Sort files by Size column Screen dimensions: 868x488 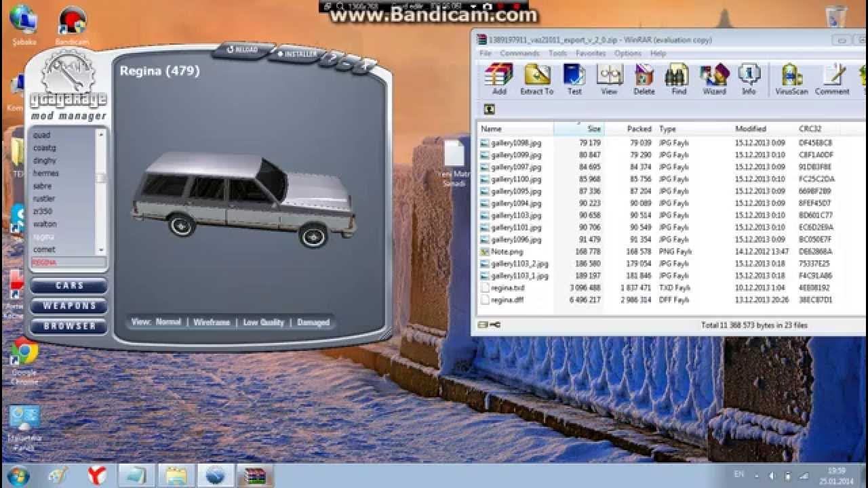pyautogui.click(x=579, y=129)
